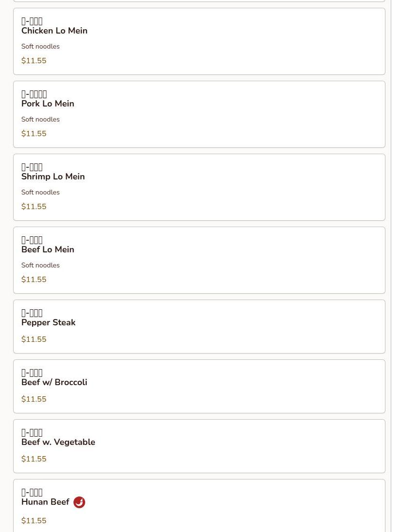This screenshot has width=401, height=532.
Task: Open the Pepper Steak menu item
Action: pos(48,322)
